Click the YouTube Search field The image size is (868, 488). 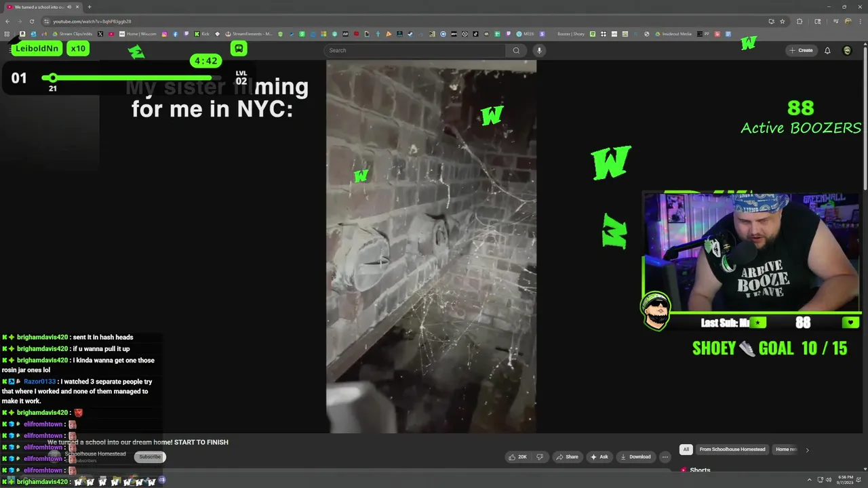pos(415,50)
